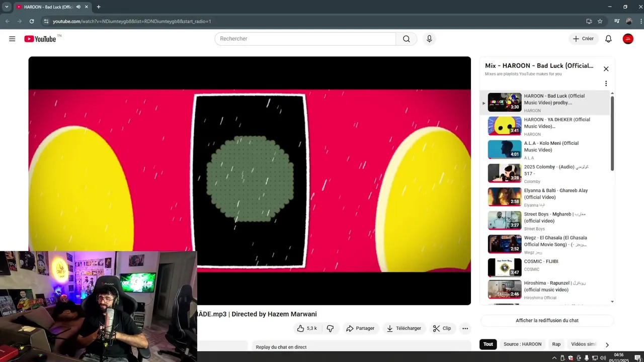
Task: Click the Replay du chat en direct label
Action: click(281, 347)
